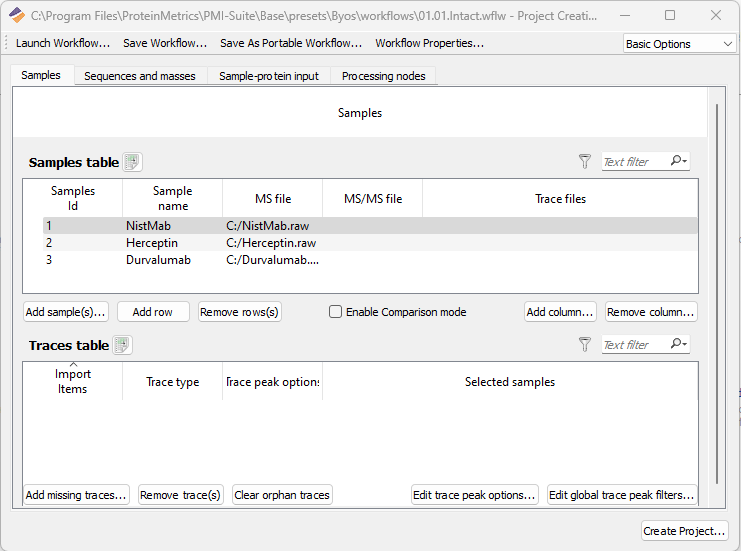
Task: Click the Byos app icon in title bar
Action: pyautogui.click(x=17, y=15)
